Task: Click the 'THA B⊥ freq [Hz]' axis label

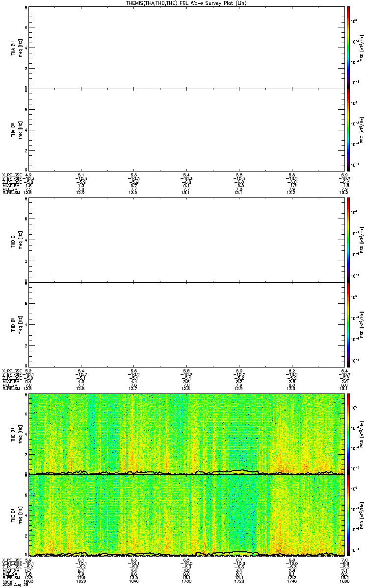Action: 17,48
